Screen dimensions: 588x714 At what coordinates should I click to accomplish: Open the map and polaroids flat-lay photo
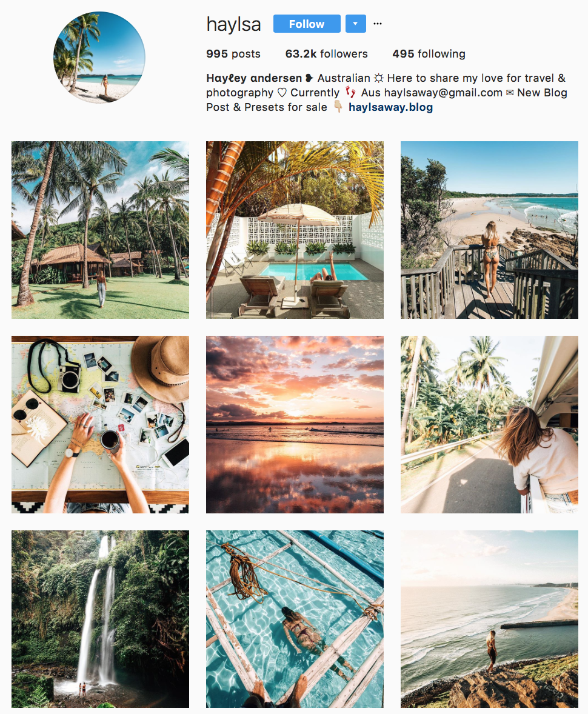coord(100,424)
